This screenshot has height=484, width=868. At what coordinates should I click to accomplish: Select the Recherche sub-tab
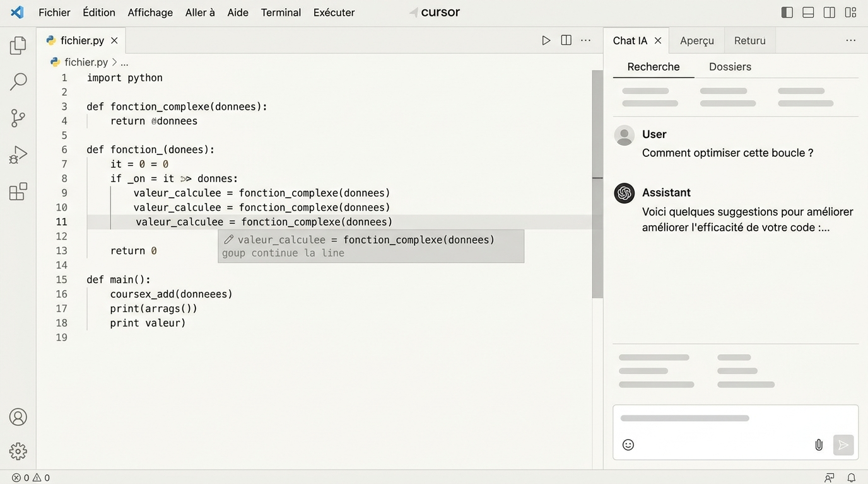pos(654,67)
